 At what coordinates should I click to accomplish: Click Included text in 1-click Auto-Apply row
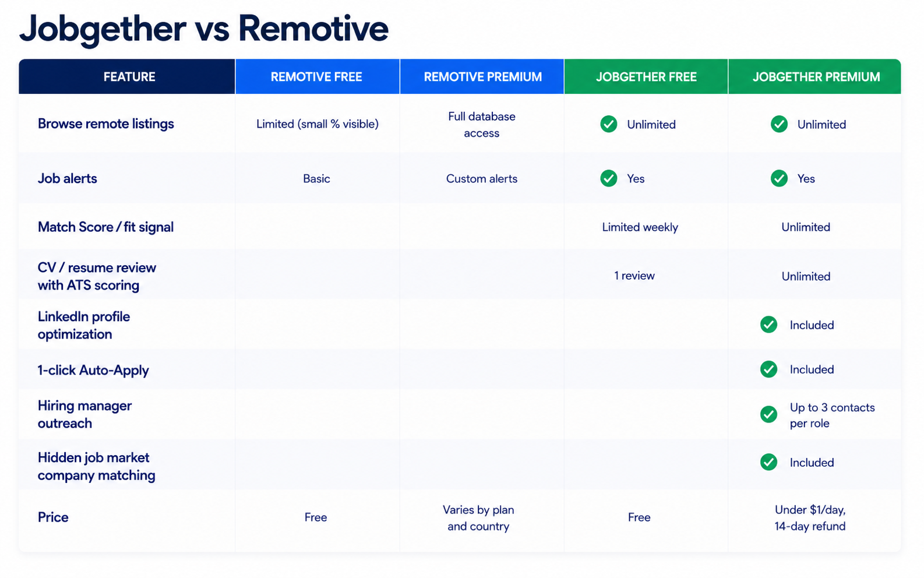[812, 369]
